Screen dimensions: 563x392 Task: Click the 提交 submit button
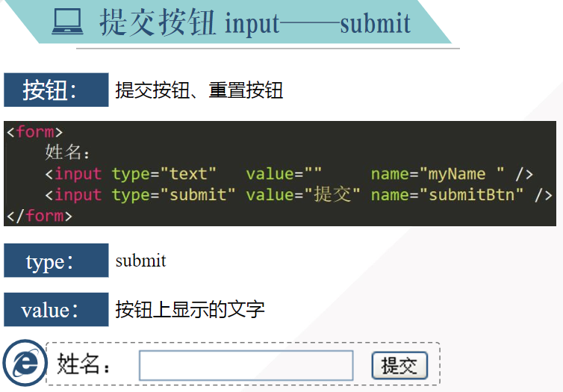coord(399,365)
